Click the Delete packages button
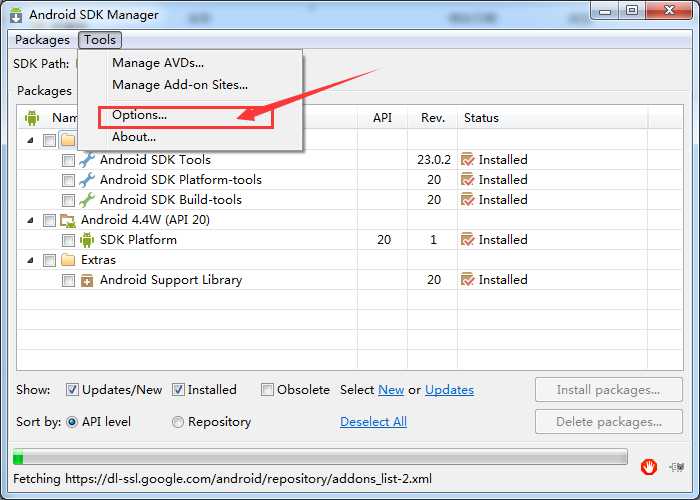700x500 pixels. tap(608, 422)
